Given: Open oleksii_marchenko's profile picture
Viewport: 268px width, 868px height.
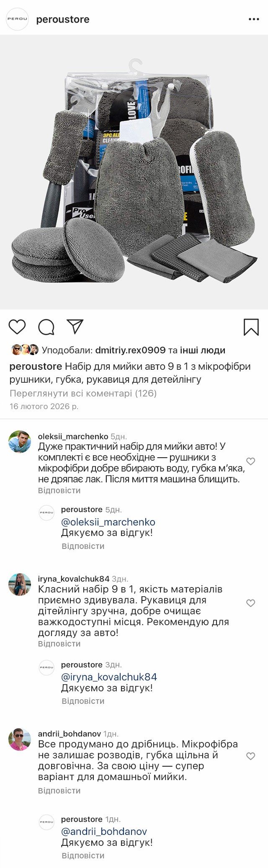Looking at the screenshot, I should coord(20,441).
